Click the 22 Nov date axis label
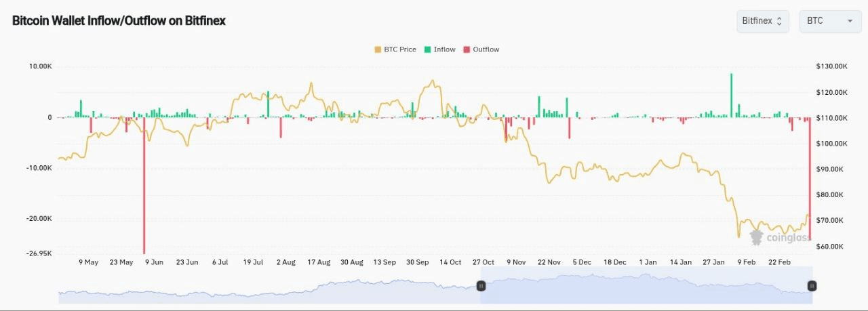Viewport: 868px width, 311px height. click(549, 262)
